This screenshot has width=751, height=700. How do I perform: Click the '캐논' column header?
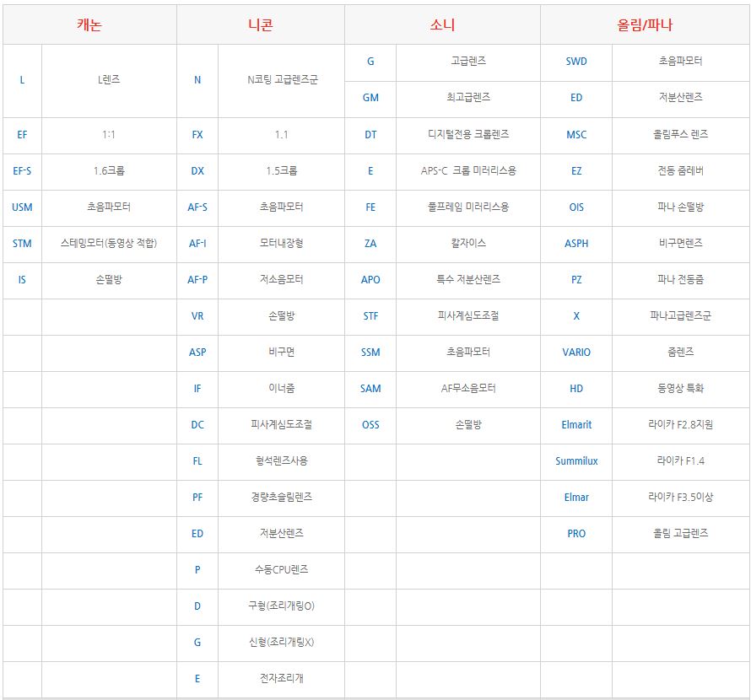point(89,24)
